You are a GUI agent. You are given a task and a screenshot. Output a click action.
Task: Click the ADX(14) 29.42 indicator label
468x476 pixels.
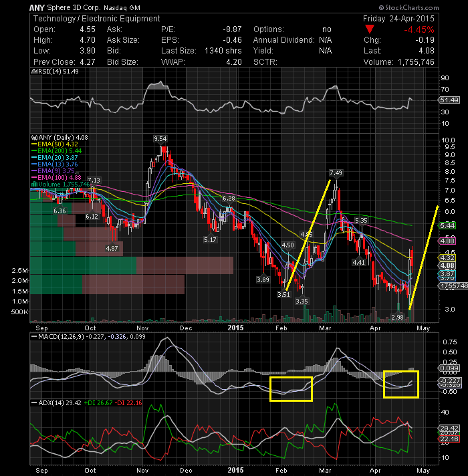[x=60, y=403]
